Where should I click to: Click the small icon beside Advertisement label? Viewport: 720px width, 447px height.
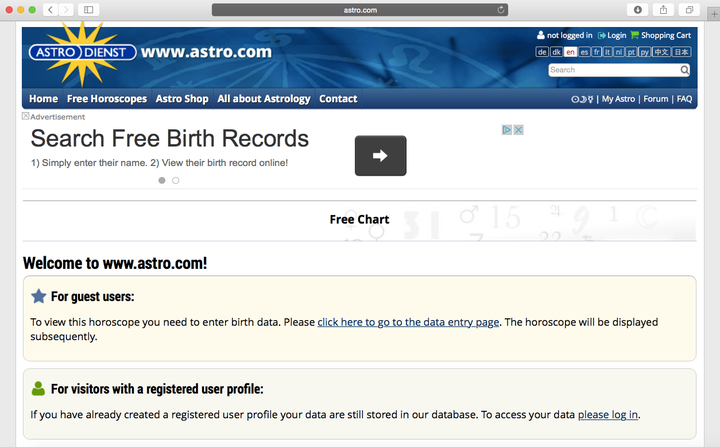tap(26, 116)
